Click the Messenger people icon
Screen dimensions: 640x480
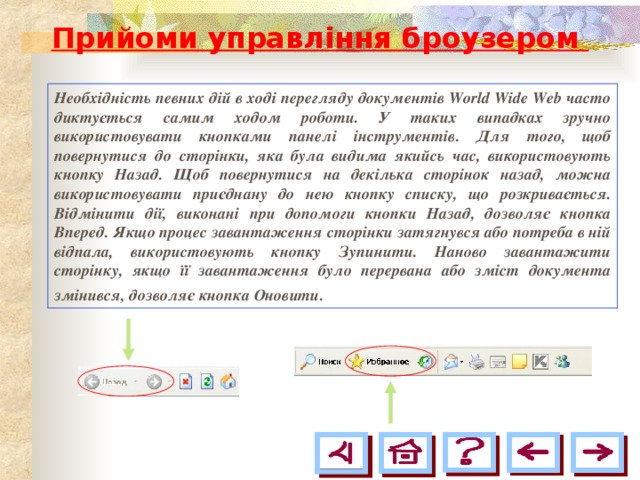(563, 361)
